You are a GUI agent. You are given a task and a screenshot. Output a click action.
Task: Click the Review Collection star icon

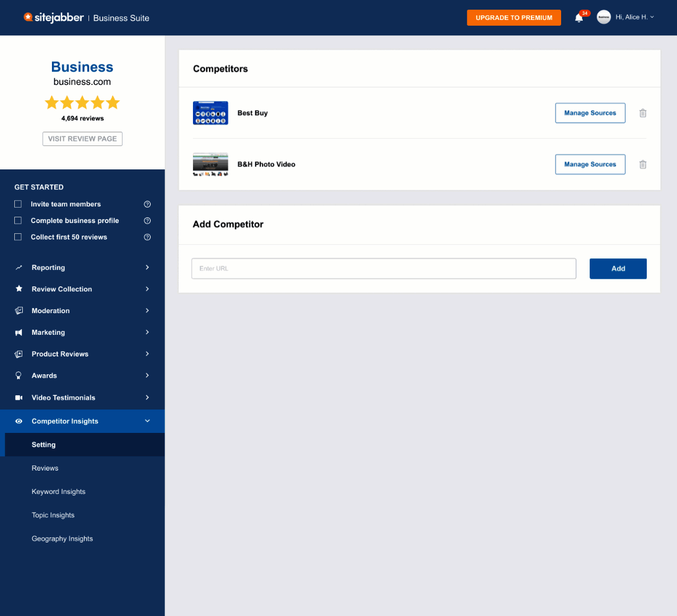point(19,289)
